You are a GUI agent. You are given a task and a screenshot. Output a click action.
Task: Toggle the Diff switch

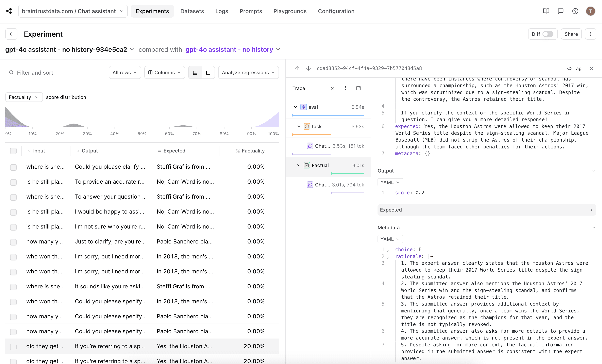(x=548, y=34)
